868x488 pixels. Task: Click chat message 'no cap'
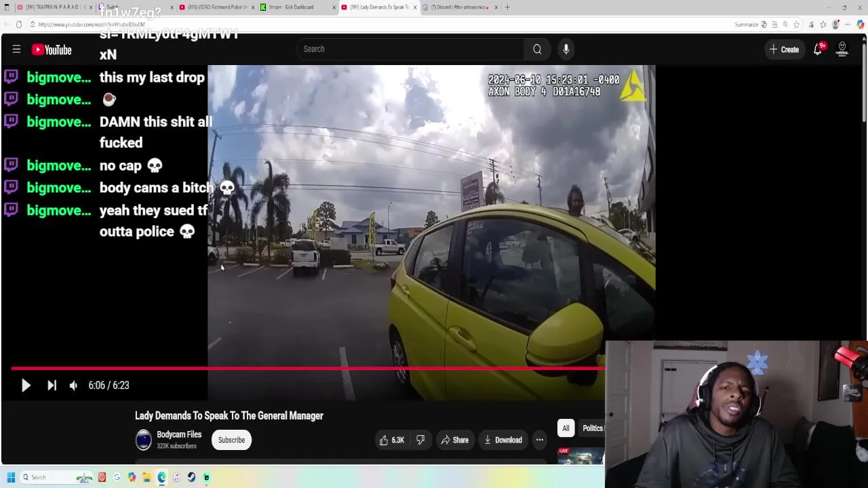pyautogui.click(x=131, y=165)
